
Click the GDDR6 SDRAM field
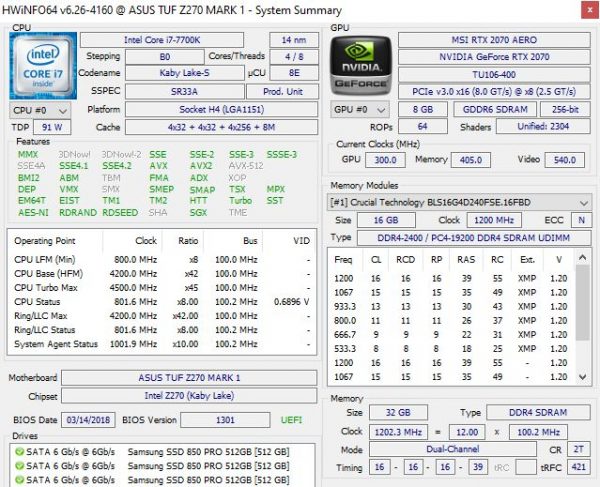tap(495, 109)
